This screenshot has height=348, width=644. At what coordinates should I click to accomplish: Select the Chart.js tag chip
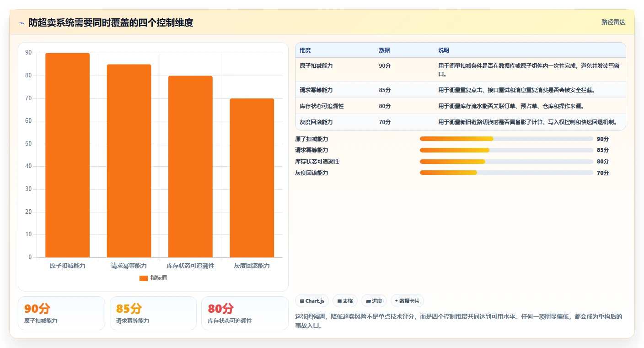click(312, 301)
